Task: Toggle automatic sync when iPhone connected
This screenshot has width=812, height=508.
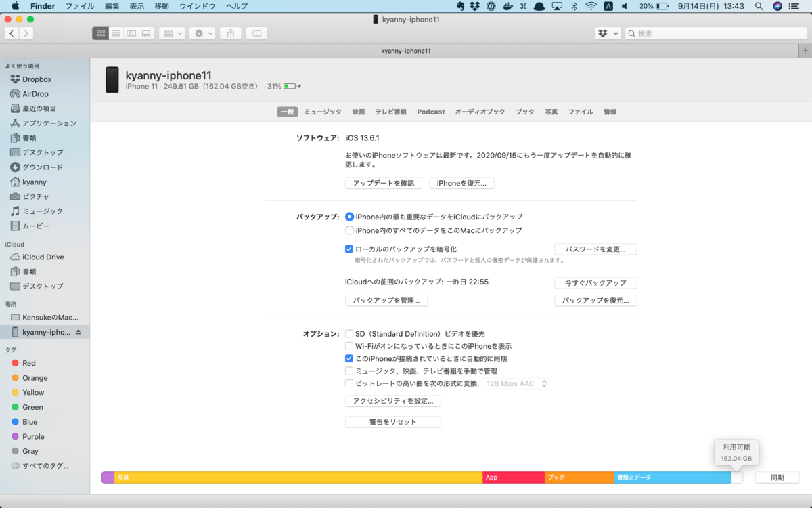Action: point(349,358)
